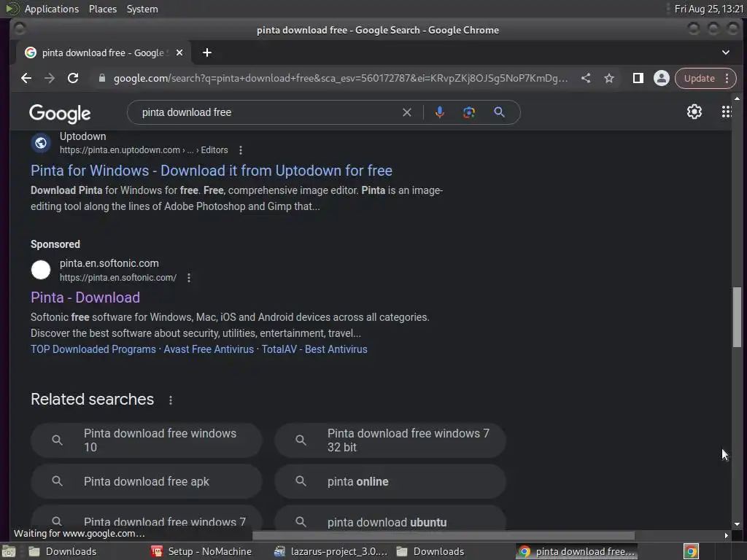Viewport: 747px width, 560px height.
Task: Search Pinta download free windows 10
Action: point(146,440)
